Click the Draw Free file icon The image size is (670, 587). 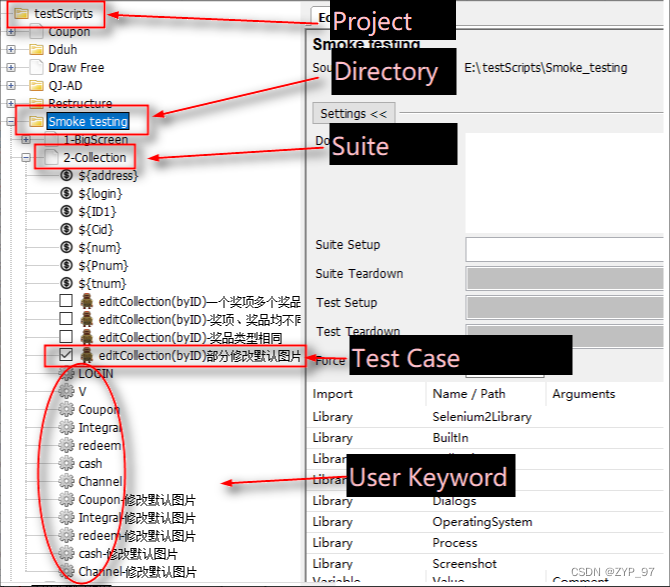(x=36, y=68)
